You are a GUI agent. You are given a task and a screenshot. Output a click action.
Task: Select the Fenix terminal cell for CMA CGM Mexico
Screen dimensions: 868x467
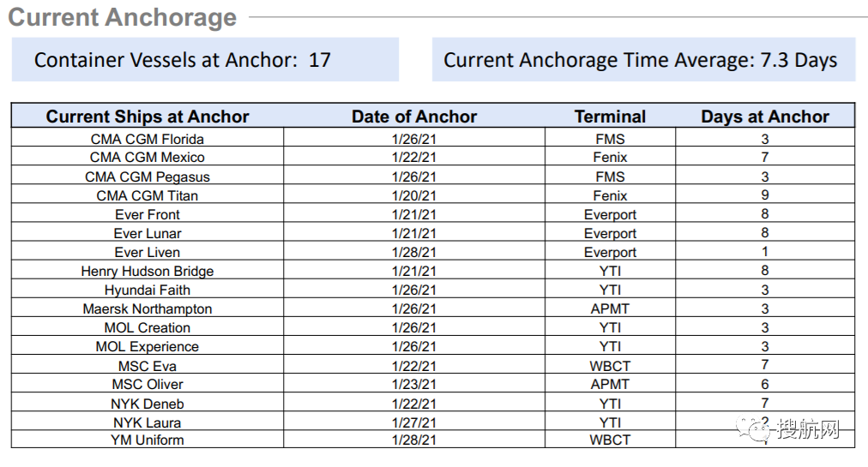pos(610,158)
